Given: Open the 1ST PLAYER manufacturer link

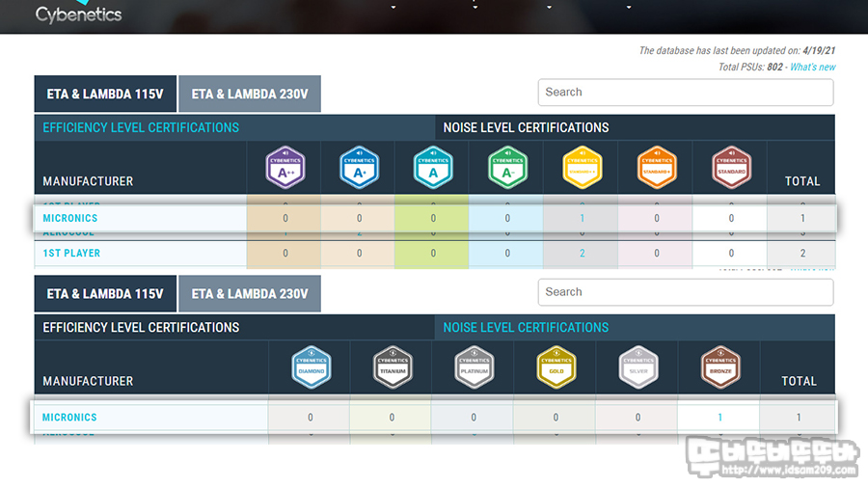Looking at the screenshot, I should click(x=71, y=253).
